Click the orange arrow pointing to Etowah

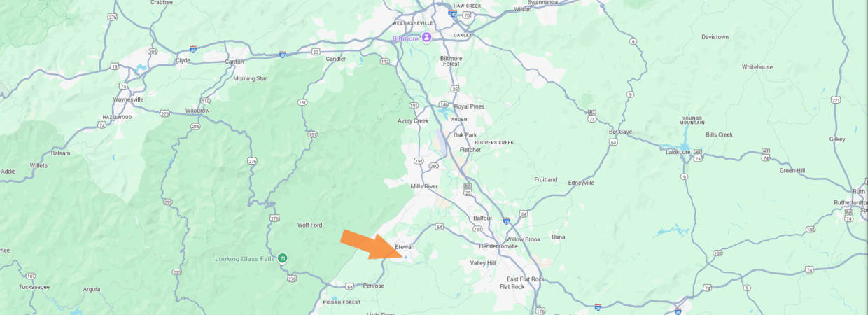(370, 244)
